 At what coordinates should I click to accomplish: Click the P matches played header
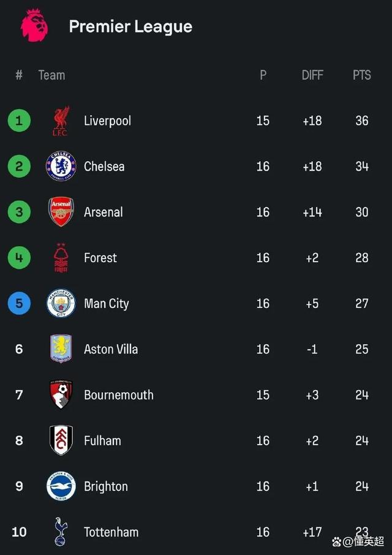coord(263,75)
